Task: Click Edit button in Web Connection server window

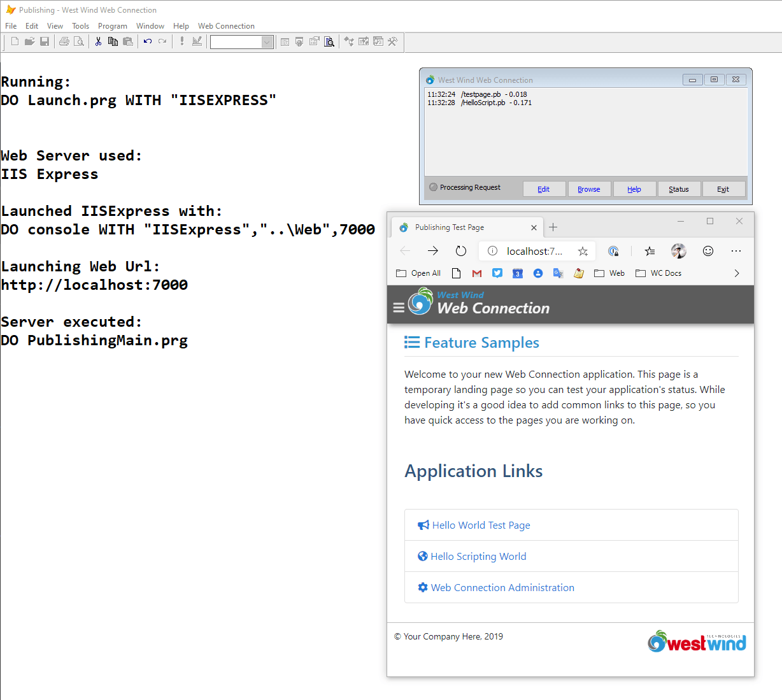Action: (544, 189)
